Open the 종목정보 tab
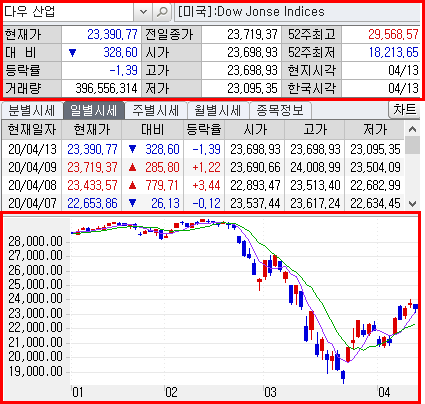Screen dimensions: 425x404 (x=280, y=110)
